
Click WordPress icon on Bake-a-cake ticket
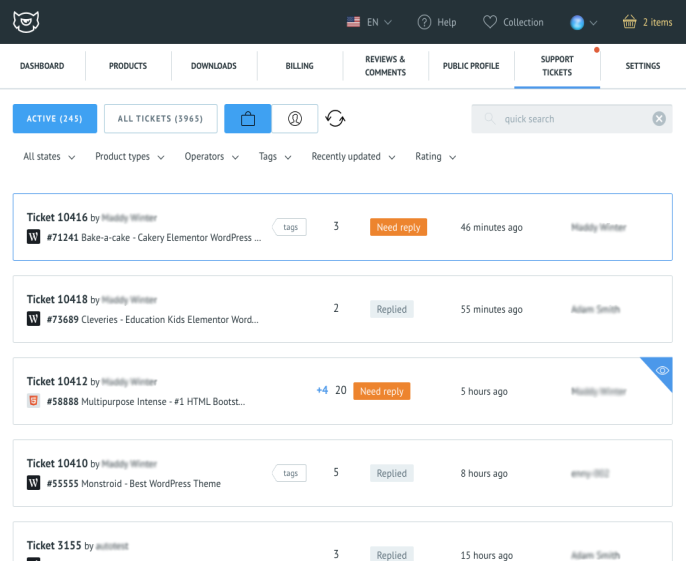(34, 238)
